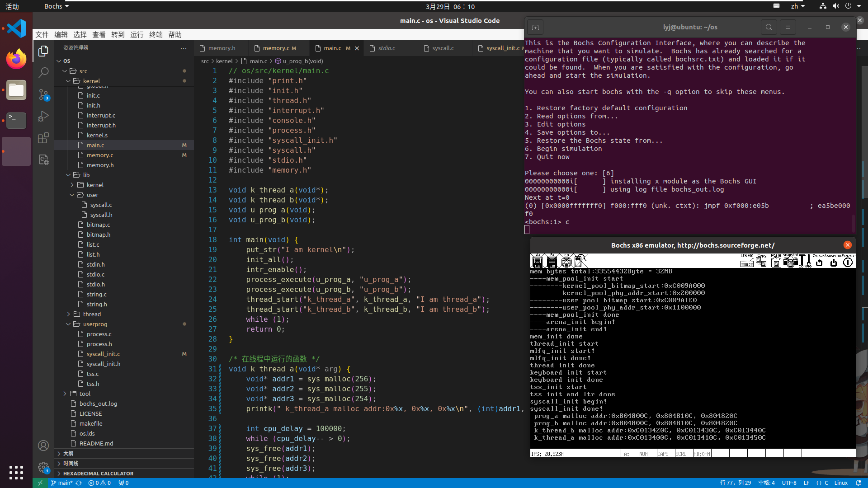The height and width of the screenshot is (488, 868).
Task: Open the zh input source menu
Action: [x=798, y=6]
